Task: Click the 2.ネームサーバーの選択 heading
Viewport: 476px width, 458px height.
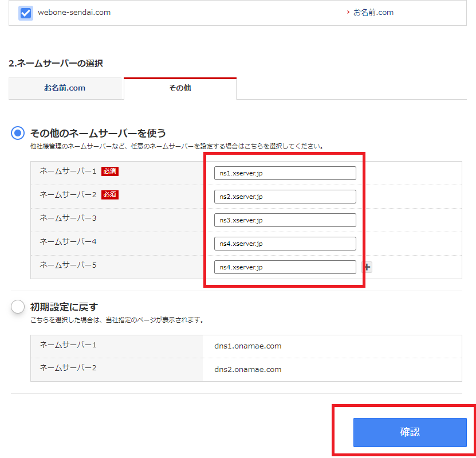Action: pos(56,63)
